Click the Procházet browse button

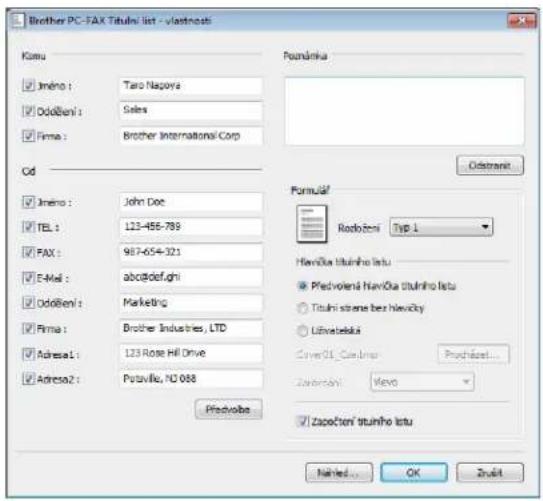tap(473, 354)
